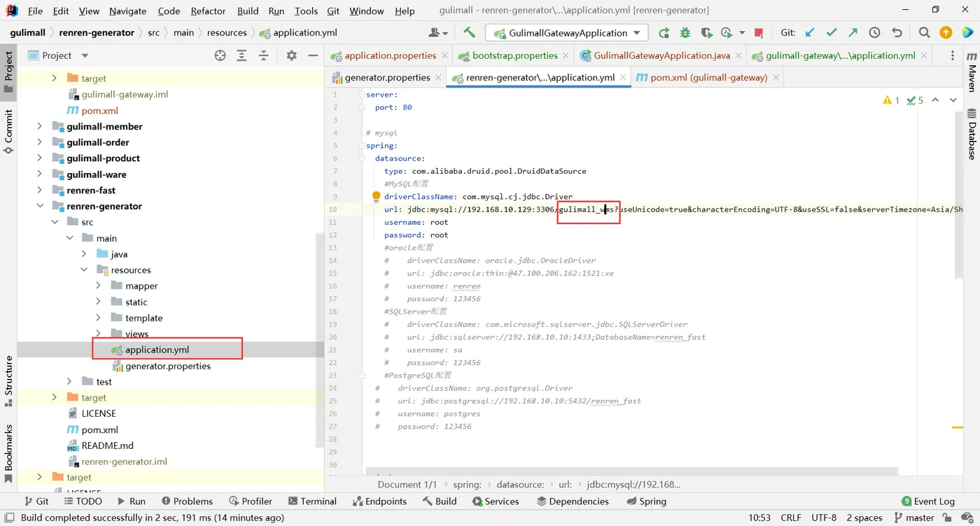Collapse the resources folder
Viewport: 980px width, 526px height.
click(x=84, y=270)
